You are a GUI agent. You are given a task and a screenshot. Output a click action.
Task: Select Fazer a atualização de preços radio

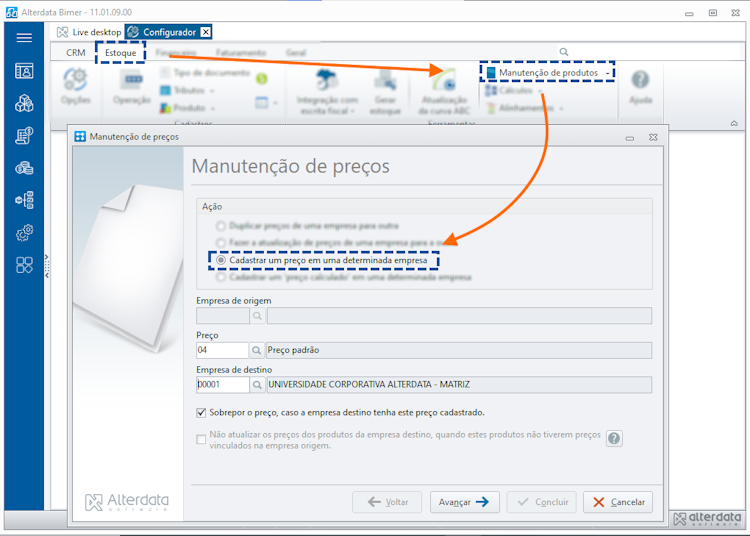221,242
